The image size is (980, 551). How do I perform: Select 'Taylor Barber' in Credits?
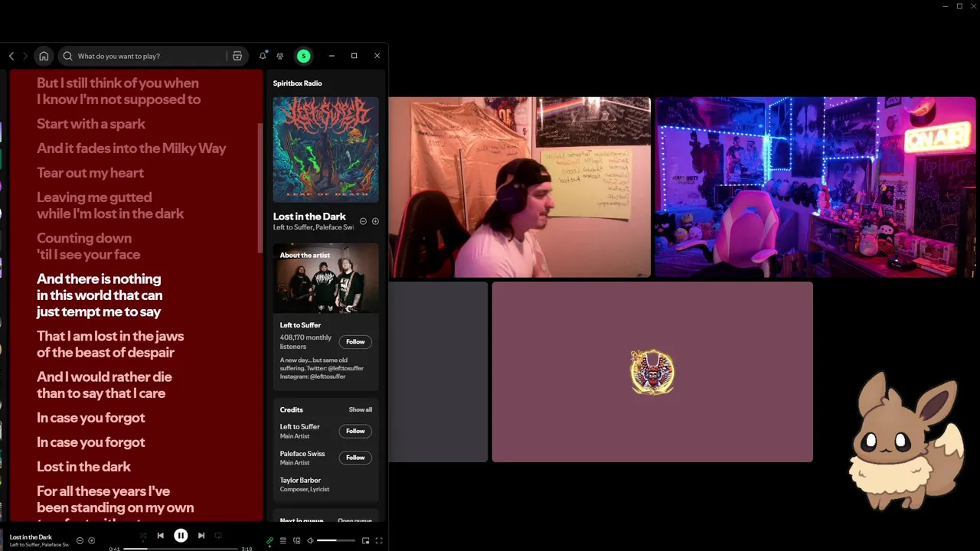(300, 481)
